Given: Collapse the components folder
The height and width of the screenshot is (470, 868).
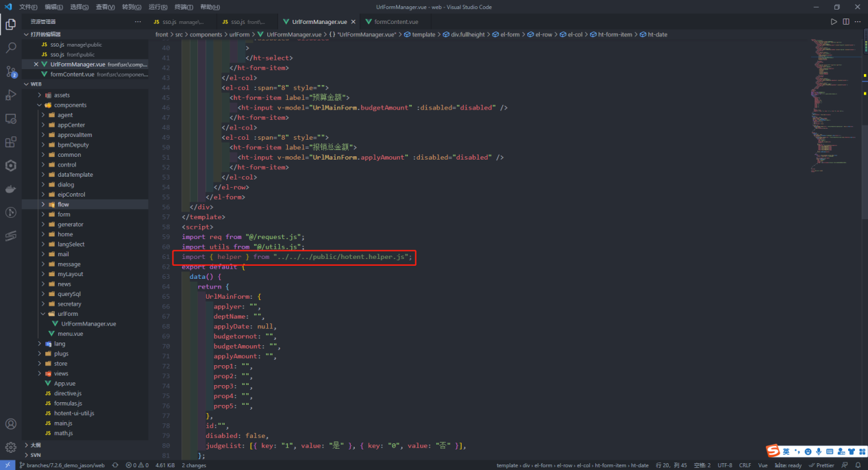Looking at the screenshot, I should 40,106.
